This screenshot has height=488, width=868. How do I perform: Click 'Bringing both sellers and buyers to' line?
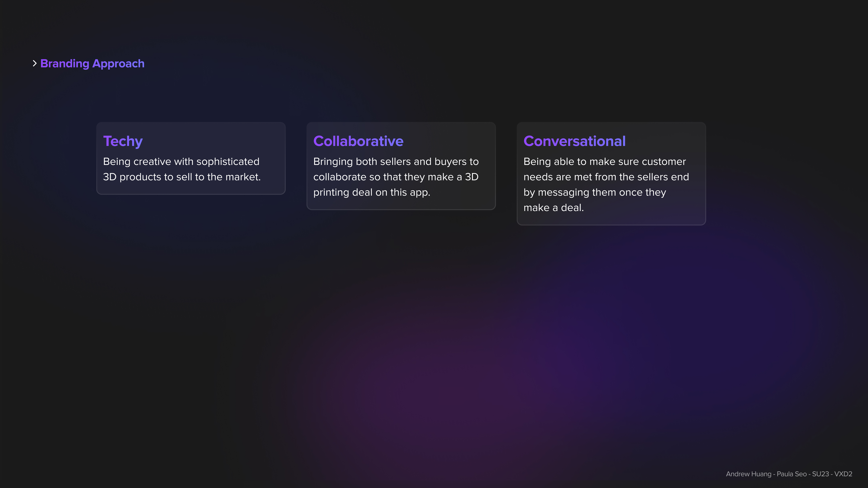pyautogui.click(x=396, y=162)
